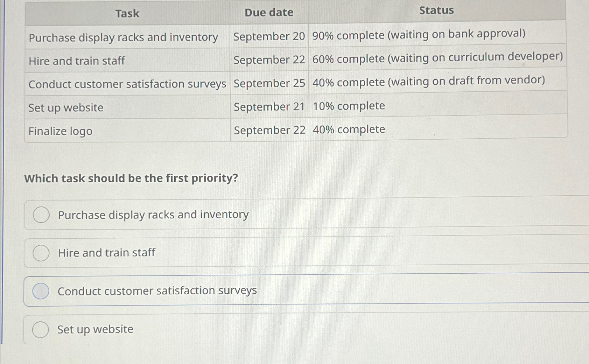This screenshot has height=364, width=589.
Task: Select the Set up website option
Action: (x=41, y=329)
